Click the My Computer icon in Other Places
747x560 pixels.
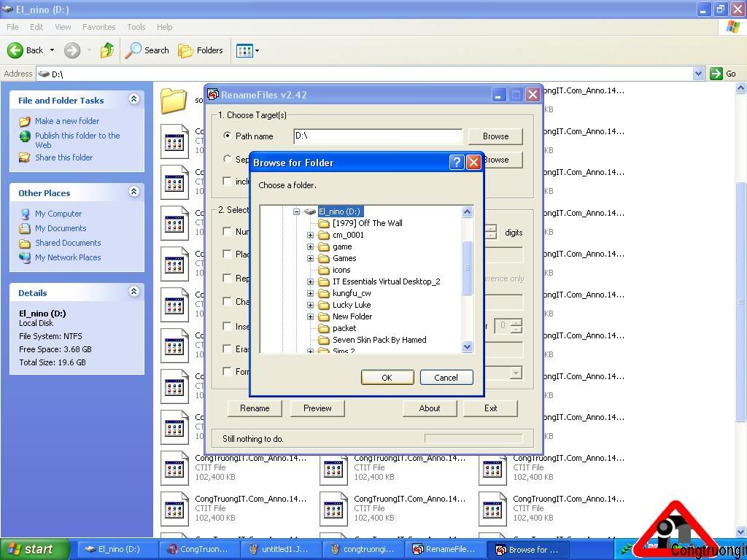click(26, 214)
